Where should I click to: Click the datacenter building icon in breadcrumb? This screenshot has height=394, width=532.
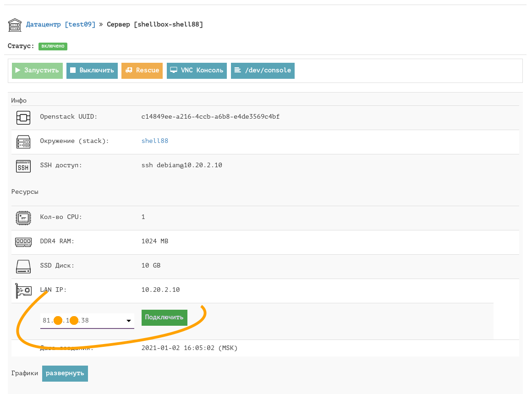15,25
